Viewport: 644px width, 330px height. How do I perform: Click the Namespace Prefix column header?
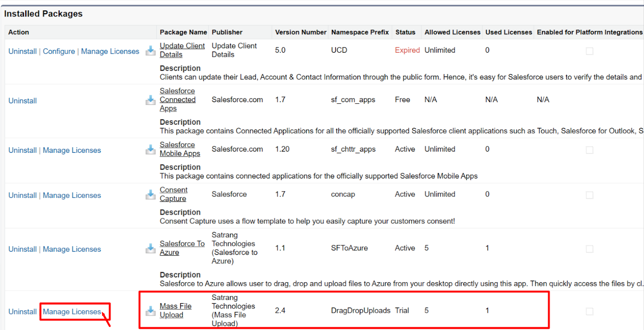pos(360,32)
